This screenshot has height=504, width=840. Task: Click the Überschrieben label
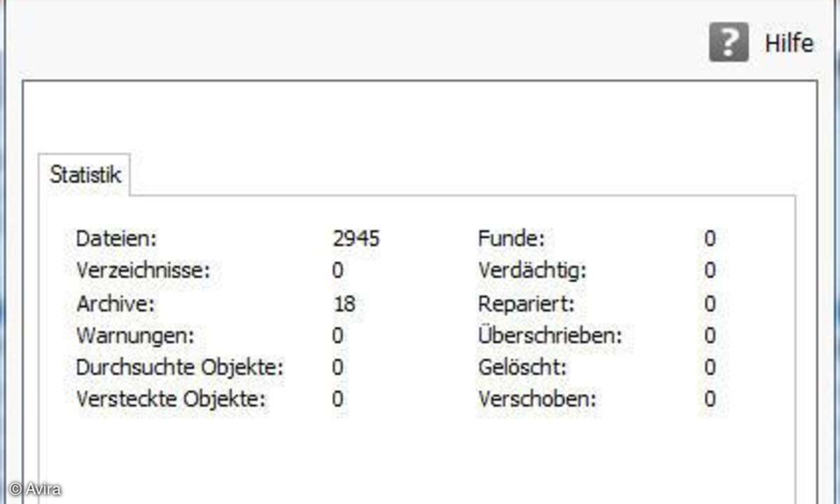tap(550, 336)
